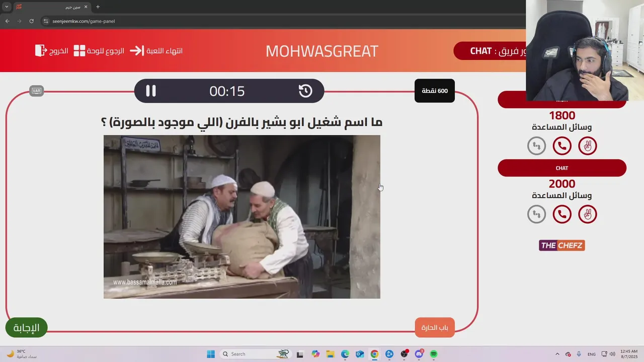644x362 pixels.
Task: Open the volume tray control
Action: coord(612,354)
